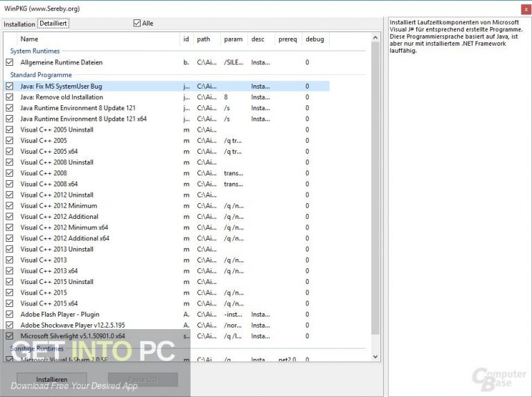Collapse the Standard Programme group
532x397 pixels.
[41, 75]
